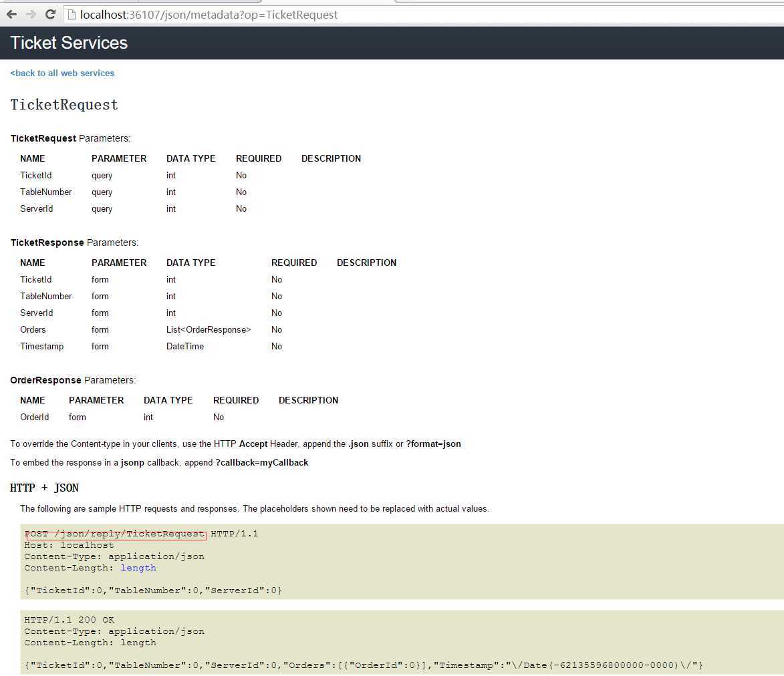Screen dimensions: 784x676
Task: Click TableNumber in the TicketRequest table
Action: tap(46, 192)
